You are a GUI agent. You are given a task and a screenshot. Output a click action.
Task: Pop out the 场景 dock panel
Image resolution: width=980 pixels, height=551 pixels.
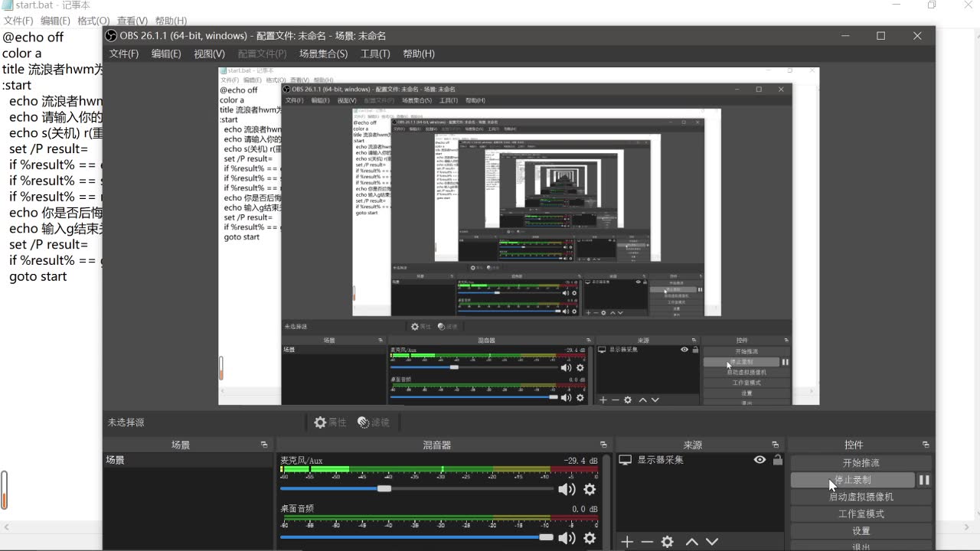[x=264, y=445]
